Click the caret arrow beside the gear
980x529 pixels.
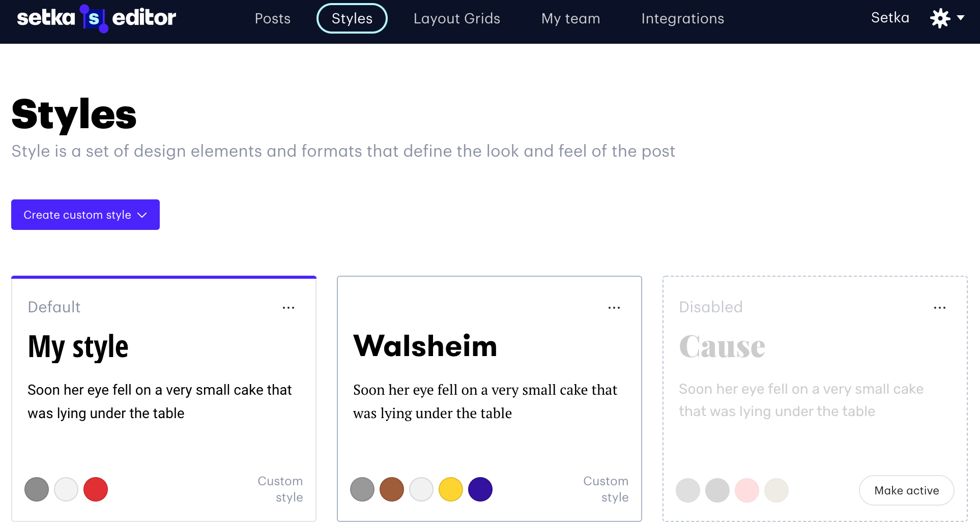point(961,18)
